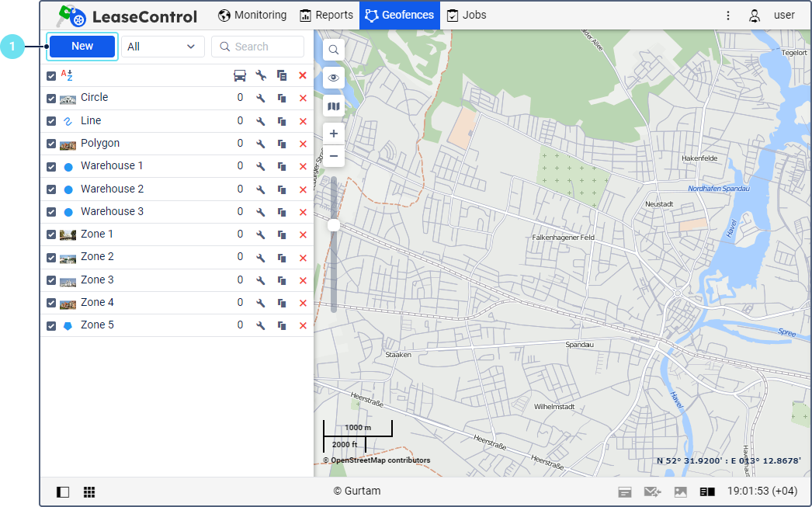Copy the Zone 4 geofence
Image resolution: width=812 pixels, height=507 pixels.
[282, 303]
